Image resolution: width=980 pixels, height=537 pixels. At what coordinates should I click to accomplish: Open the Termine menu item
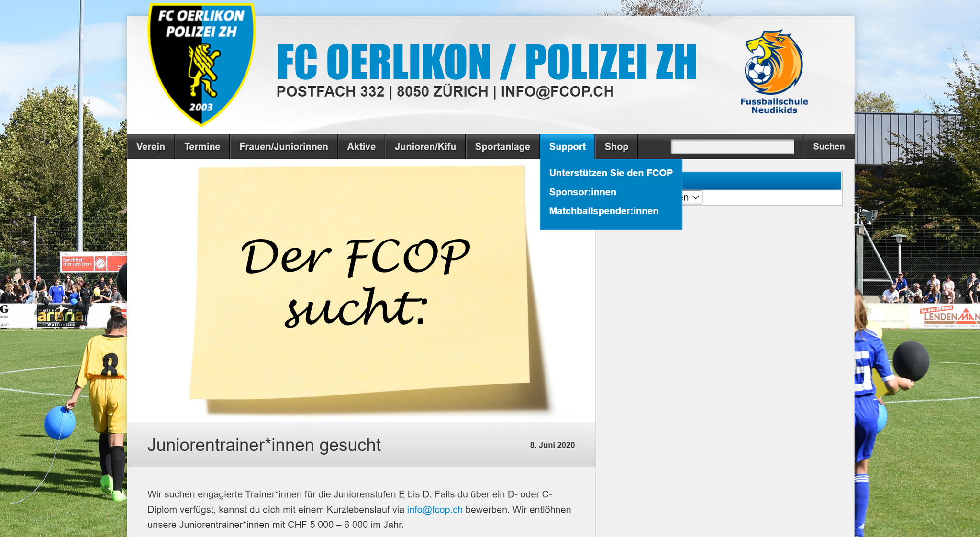[x=202, y=147]
